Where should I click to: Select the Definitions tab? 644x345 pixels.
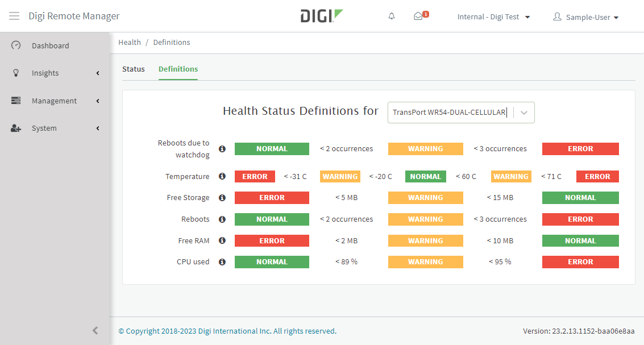(178, 69)
